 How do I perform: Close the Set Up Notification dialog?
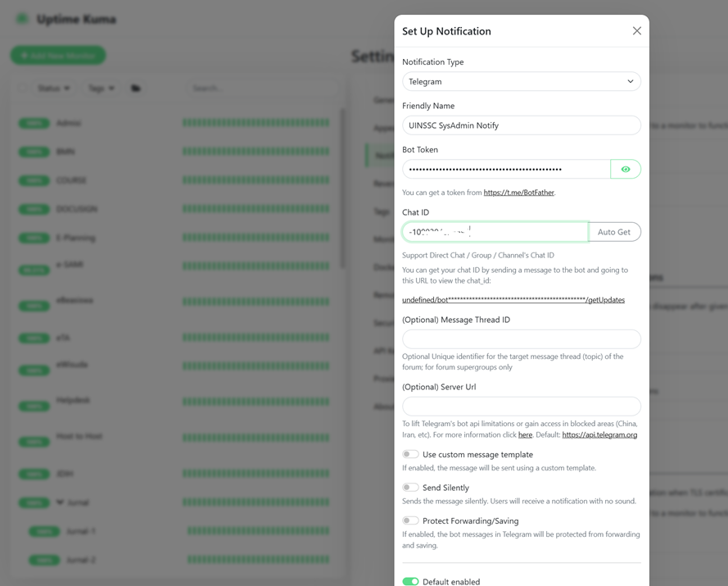636,30
